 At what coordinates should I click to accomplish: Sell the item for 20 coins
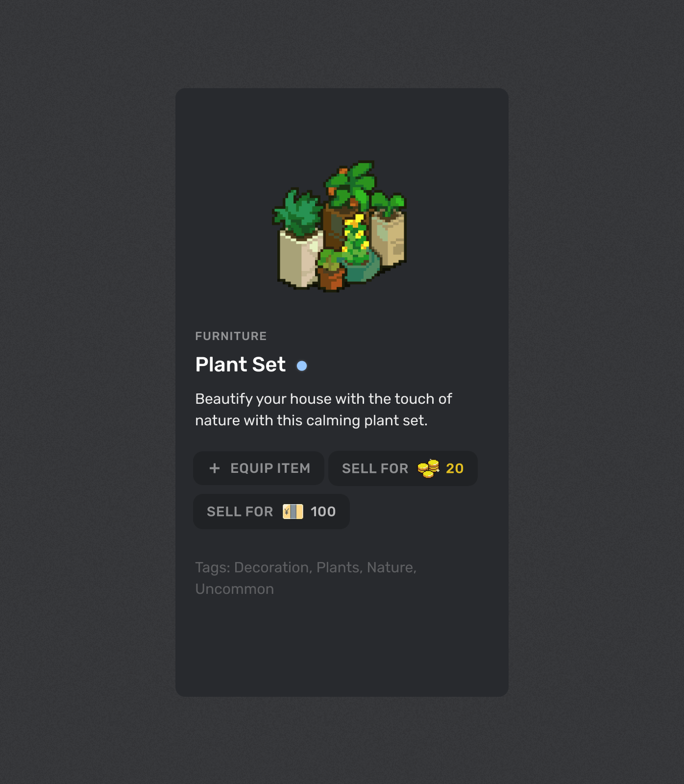tap(403, 468)
